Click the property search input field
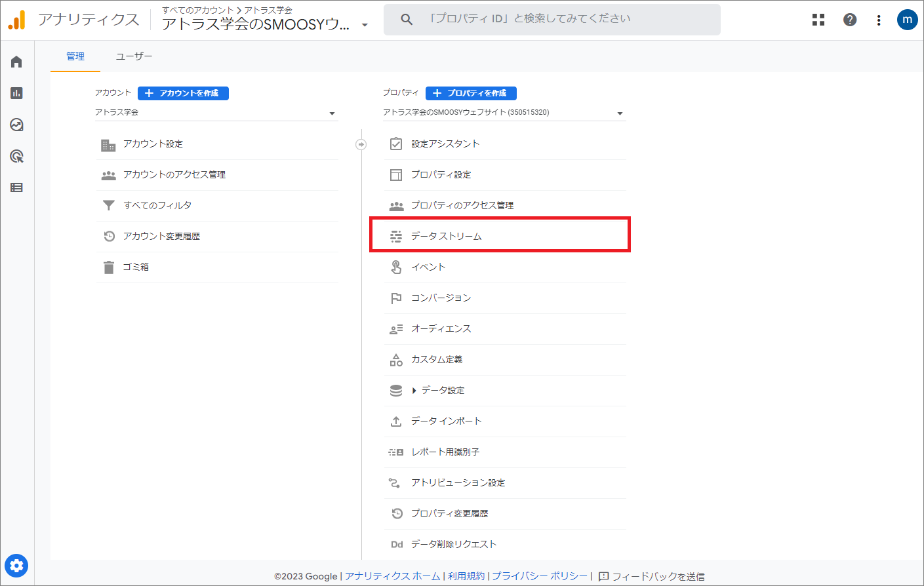The height and width of the screenshot is (586, 924). (x=552, y=20)
